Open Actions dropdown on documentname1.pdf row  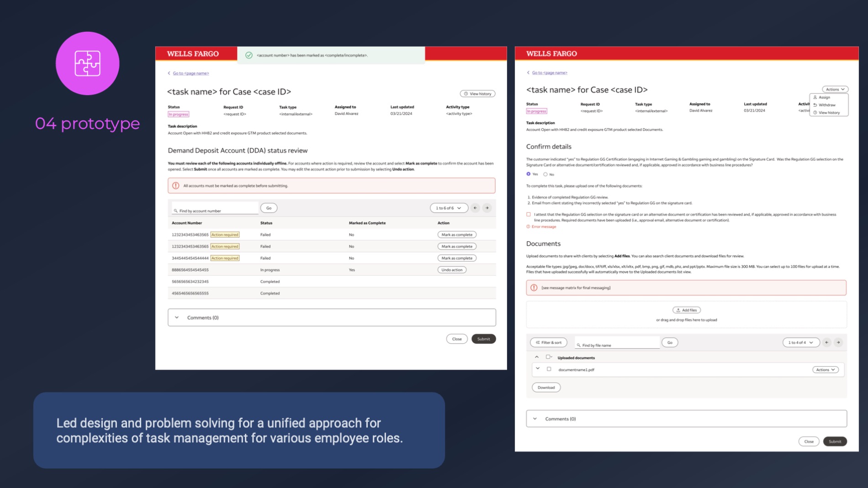click(825, 370)
